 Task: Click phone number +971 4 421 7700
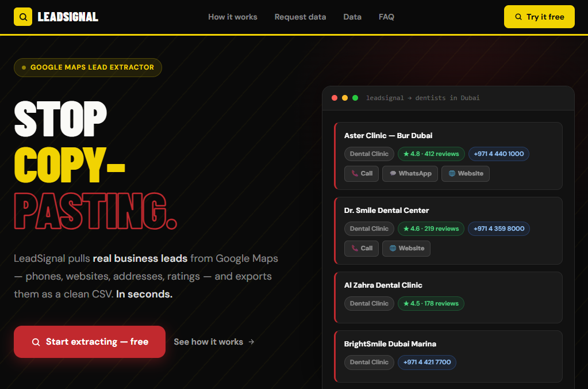427,363
